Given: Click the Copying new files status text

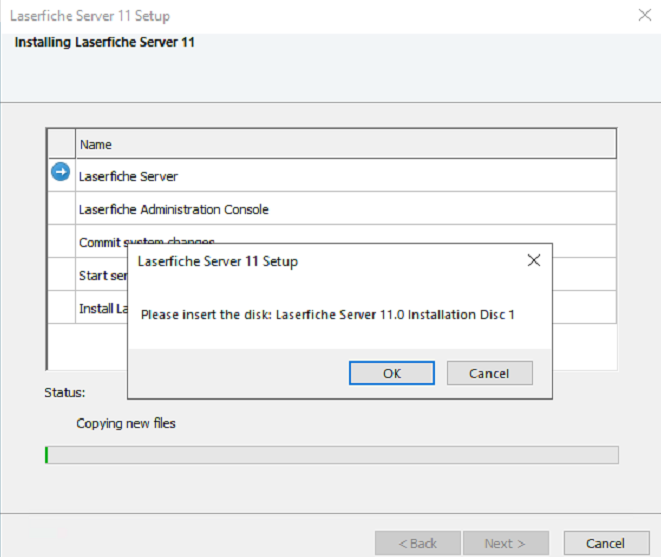Looking at the screenshot, I should click(x=126, y=423).
